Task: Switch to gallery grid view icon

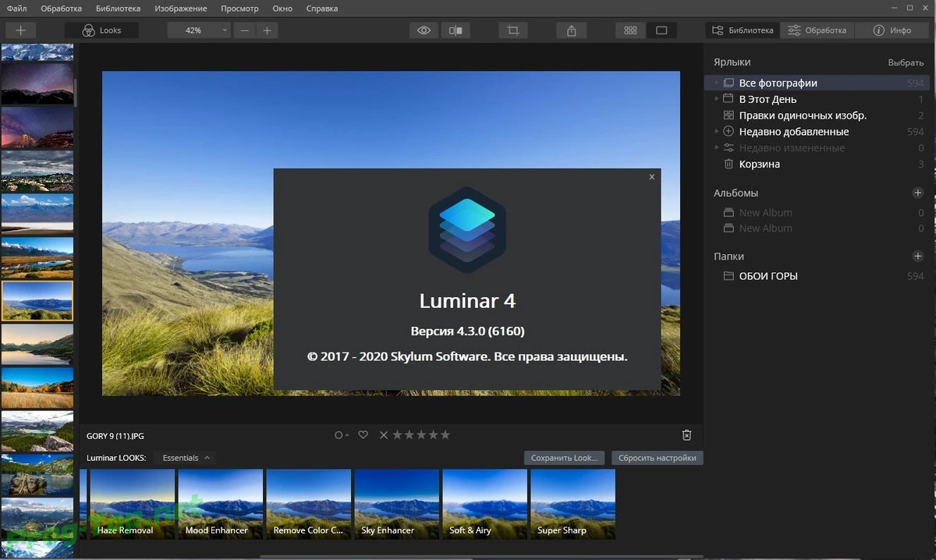Action: (630, 30)
